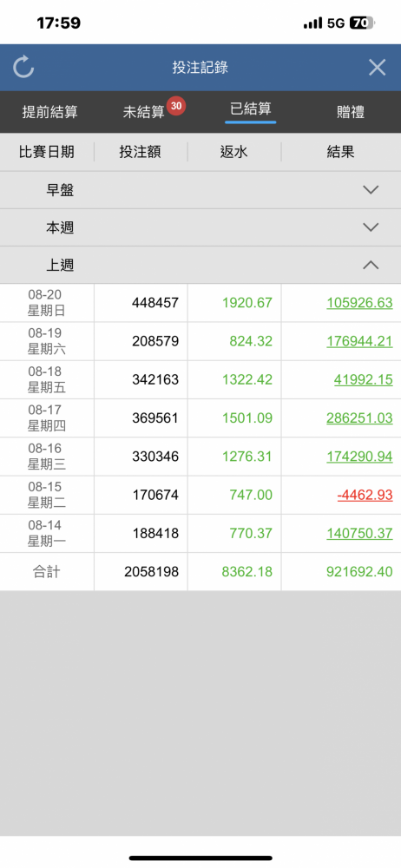Open the 08-18 result 41992.15 link
401x868 pixels.
(x=364, y=379)
